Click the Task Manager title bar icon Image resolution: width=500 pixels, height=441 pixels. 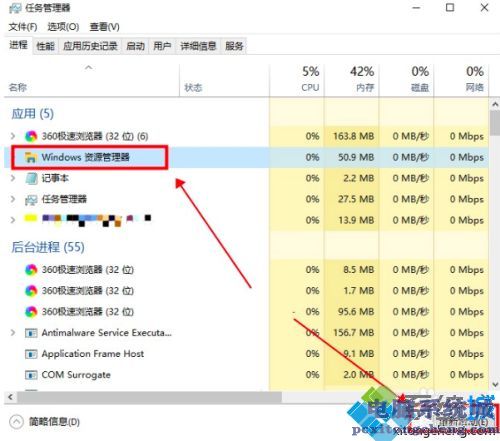coord(15,8)
